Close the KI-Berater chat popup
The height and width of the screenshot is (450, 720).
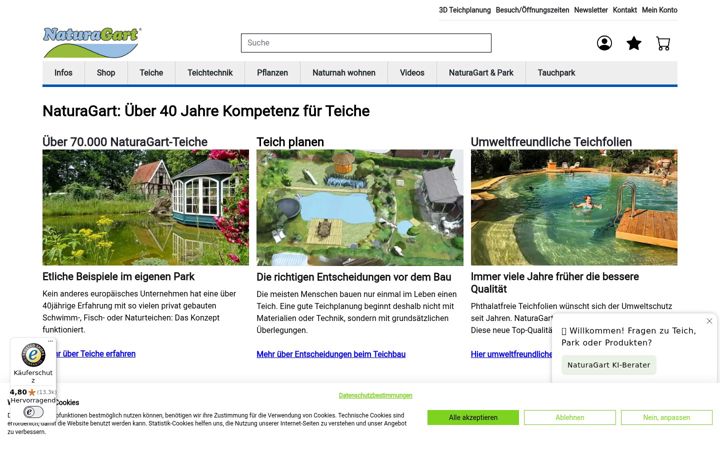pyautogui.click(x=709, y=321)
